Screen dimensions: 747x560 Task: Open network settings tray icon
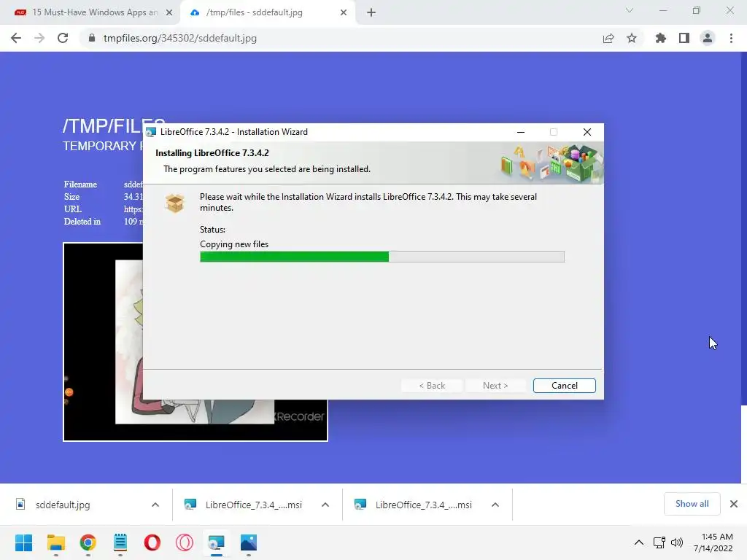click(x=659, y=542)
